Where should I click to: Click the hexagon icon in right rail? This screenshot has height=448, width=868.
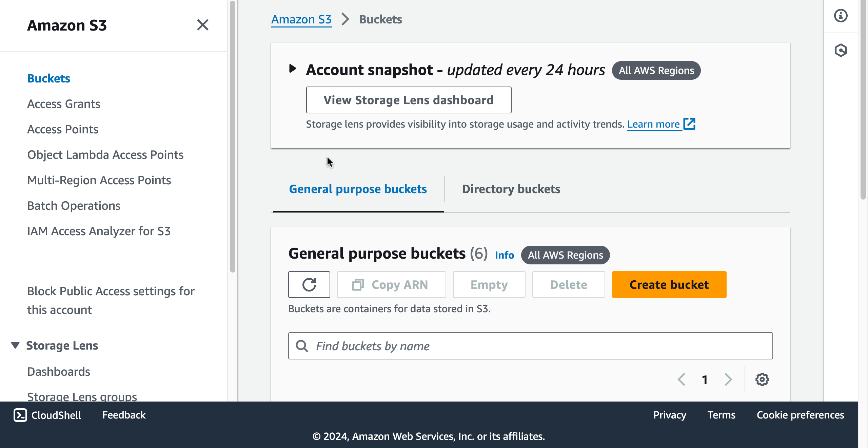coord(841,50)
